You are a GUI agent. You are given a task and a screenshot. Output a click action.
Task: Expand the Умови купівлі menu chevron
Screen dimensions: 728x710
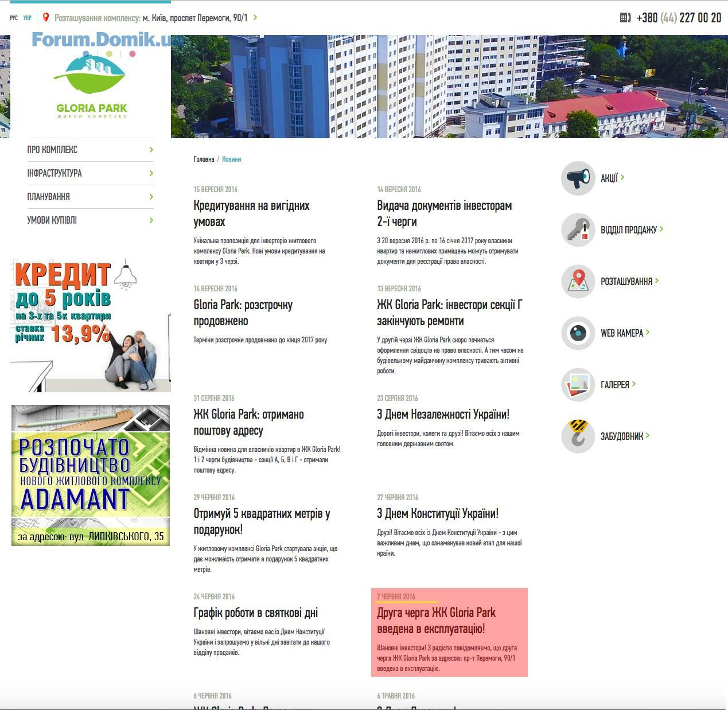pyautogui.click(x=151, y=220)
